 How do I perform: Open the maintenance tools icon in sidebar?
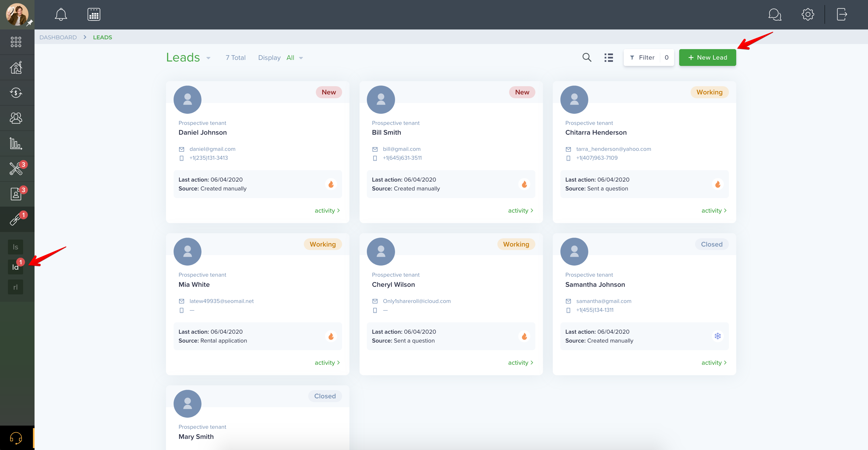[x=16, y=169]
